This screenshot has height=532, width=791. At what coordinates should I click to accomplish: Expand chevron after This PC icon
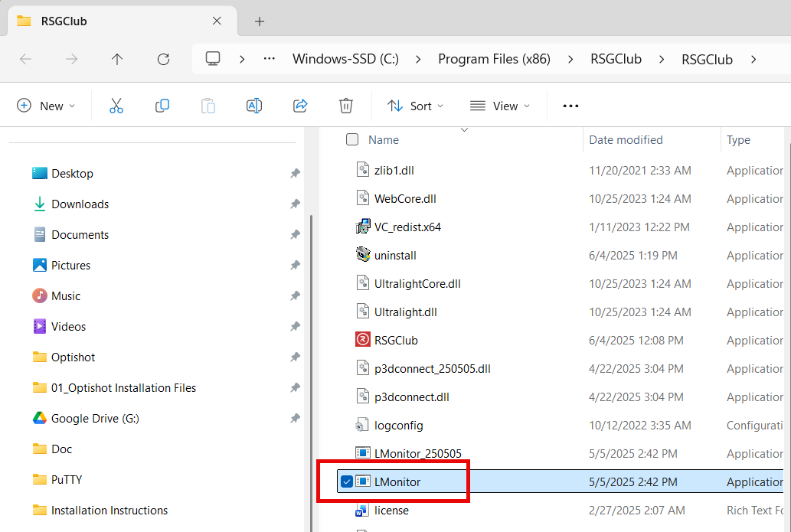point(242,60)
